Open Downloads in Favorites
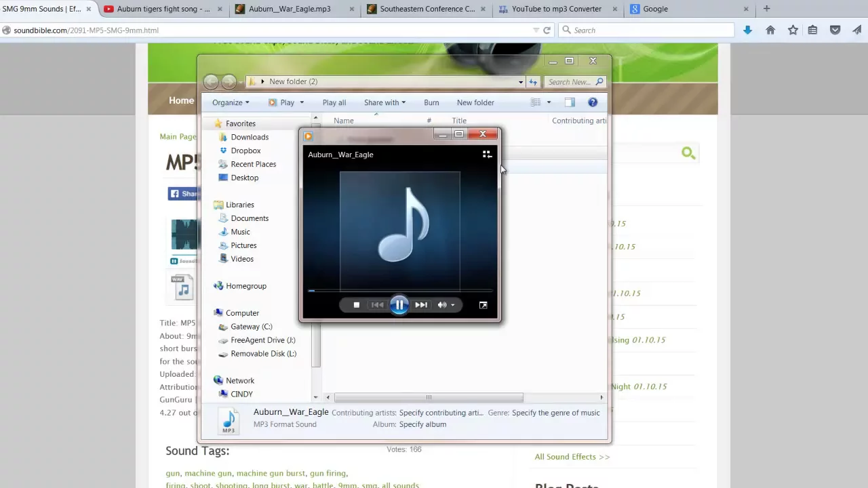Viewport: 868px width, 488px height. [x=250, y=137]
